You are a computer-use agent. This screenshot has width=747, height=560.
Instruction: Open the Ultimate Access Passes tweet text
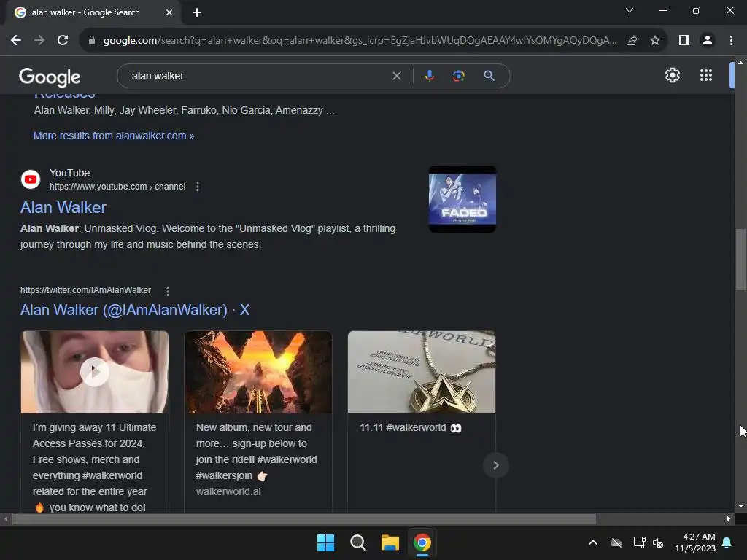(94, 467)
